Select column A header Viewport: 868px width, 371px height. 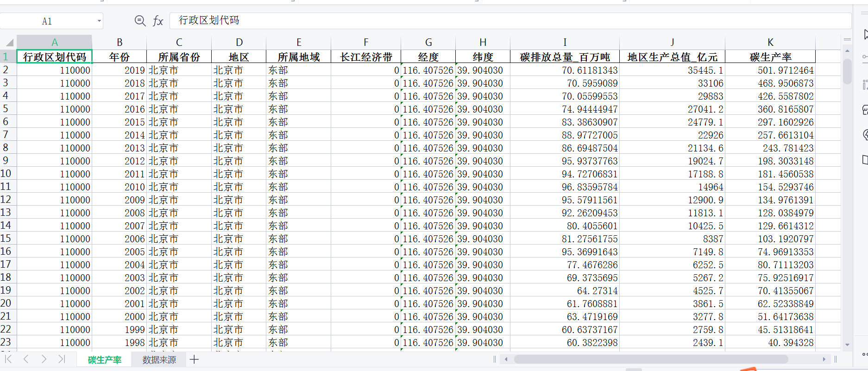pyautogui.click(x=55, y=43)
